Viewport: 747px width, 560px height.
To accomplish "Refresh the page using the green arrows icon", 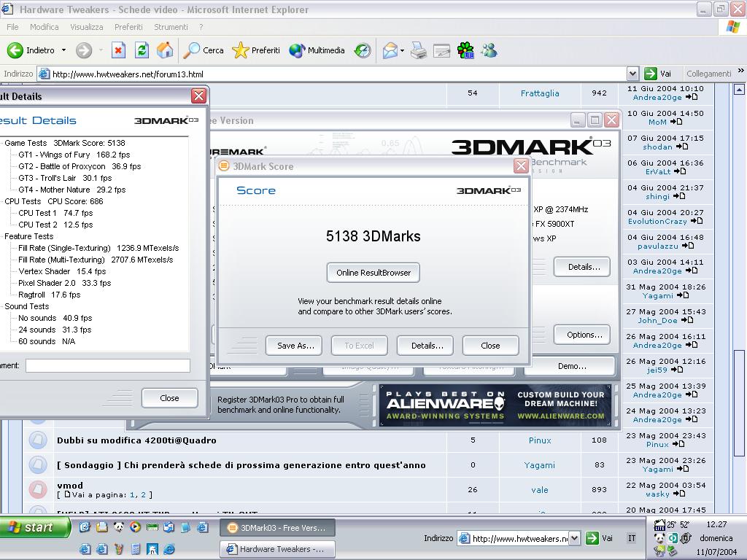I will tap(142, 50).
